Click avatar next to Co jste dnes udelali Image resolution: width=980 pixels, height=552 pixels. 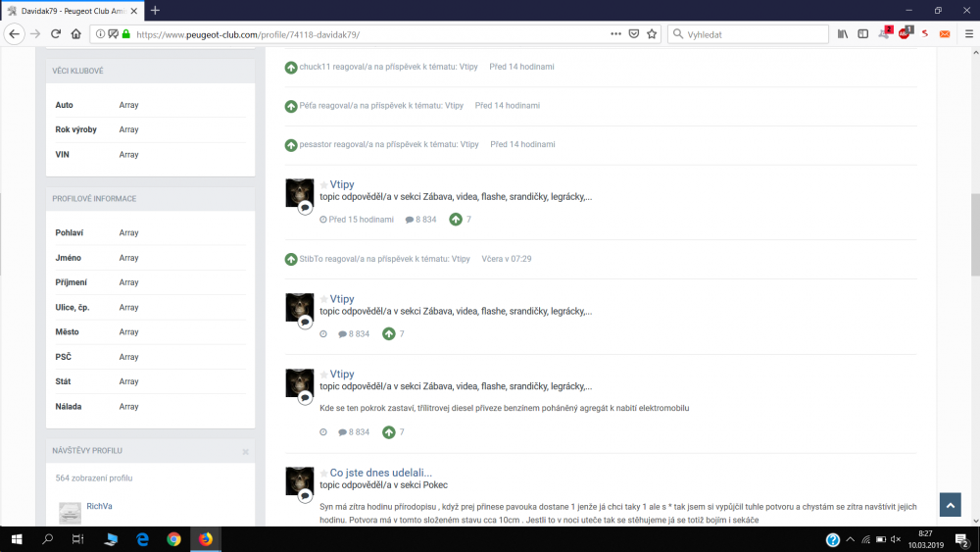click(x=300, y=480)
